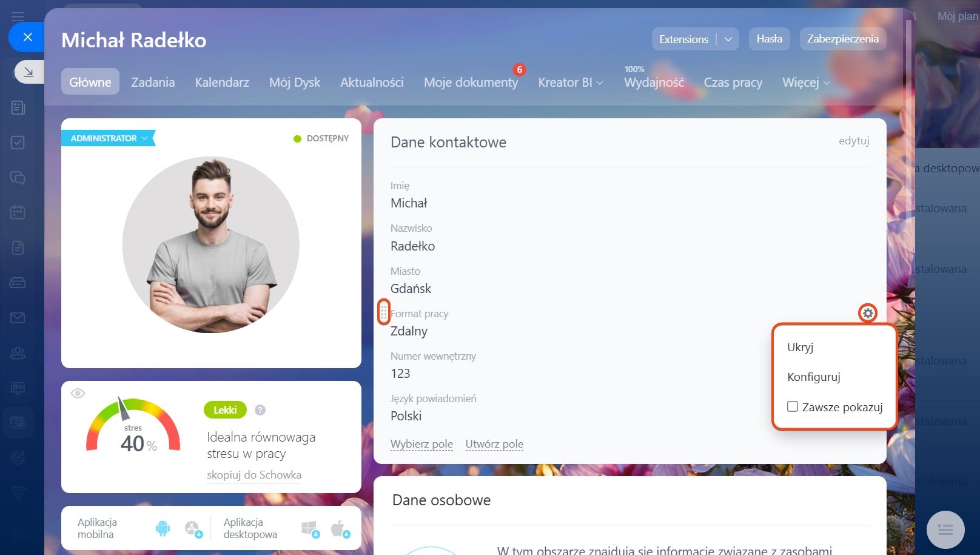The image size is (980, 555).
Task: Click the edytuj link in Dane kontaktowe
Action: 854,141
